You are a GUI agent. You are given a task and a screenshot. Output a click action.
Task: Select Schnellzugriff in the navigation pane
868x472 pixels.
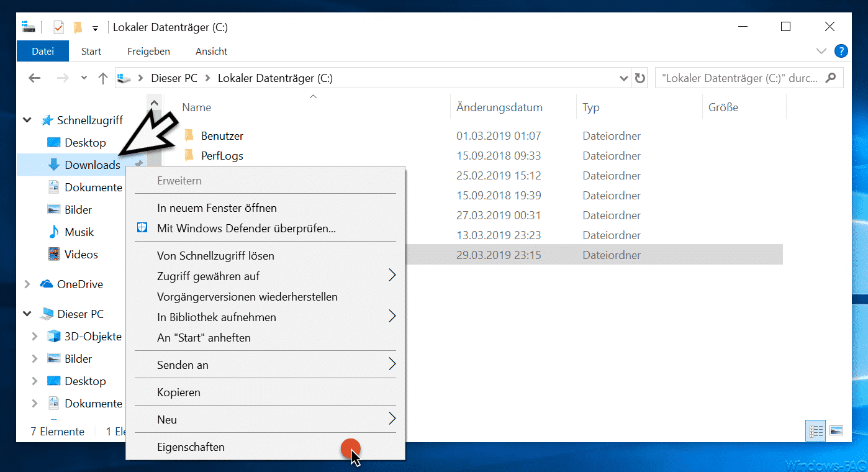pos(90,120)
